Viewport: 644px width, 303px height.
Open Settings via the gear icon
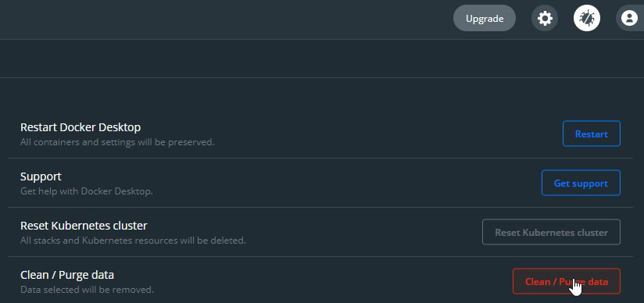(x=545, y=18)
